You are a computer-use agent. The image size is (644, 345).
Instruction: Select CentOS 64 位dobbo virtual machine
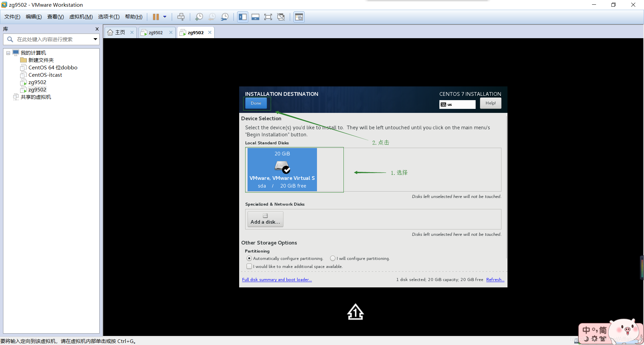click(53, 68)
